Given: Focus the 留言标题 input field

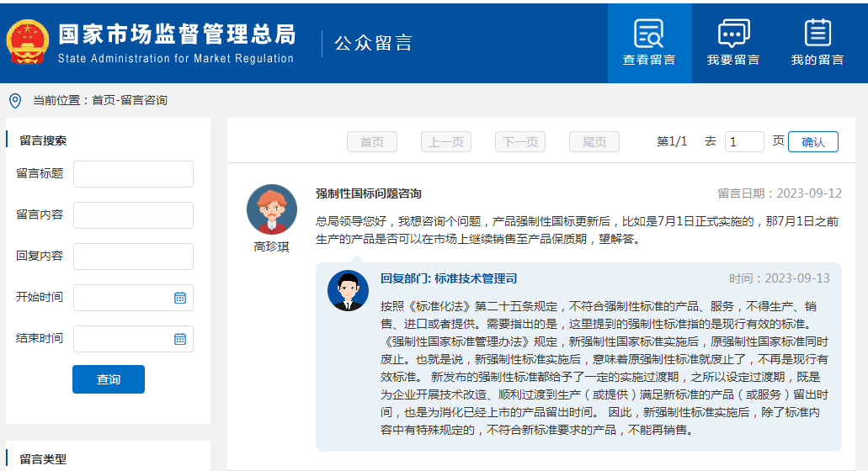Looking at the screenshot, I should pos(133,174).
